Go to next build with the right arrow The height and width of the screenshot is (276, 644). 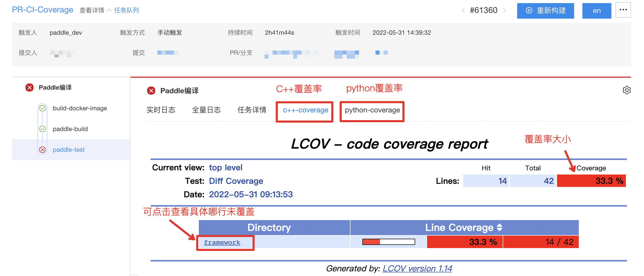click(x=505, y=11)
